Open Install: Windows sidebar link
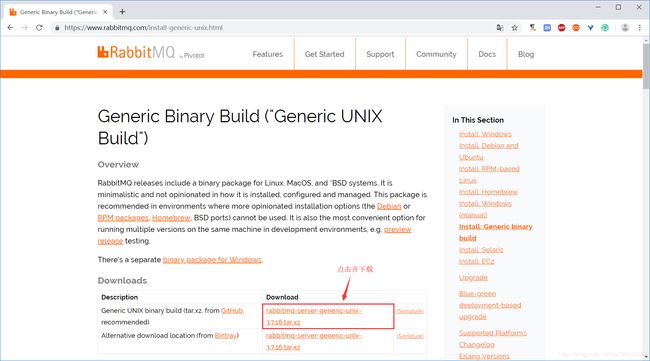Viewport: 650px width, 361px height. pos(485,134)
